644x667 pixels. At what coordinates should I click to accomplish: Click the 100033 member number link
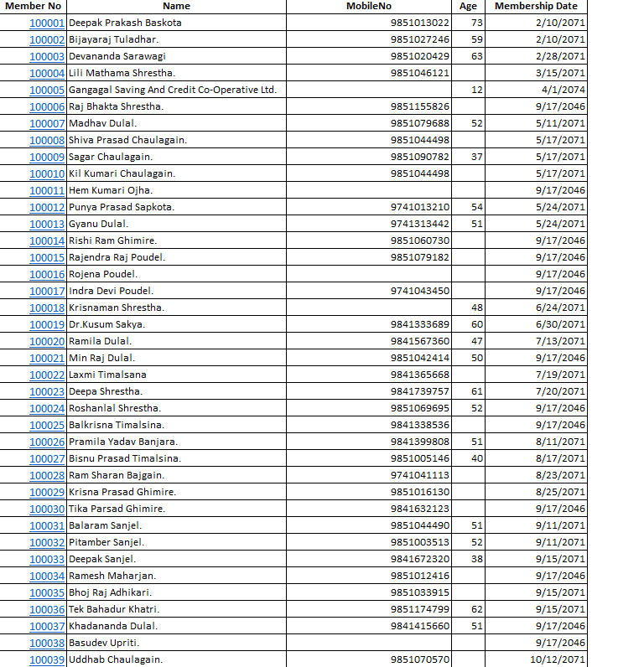point(47,559)
